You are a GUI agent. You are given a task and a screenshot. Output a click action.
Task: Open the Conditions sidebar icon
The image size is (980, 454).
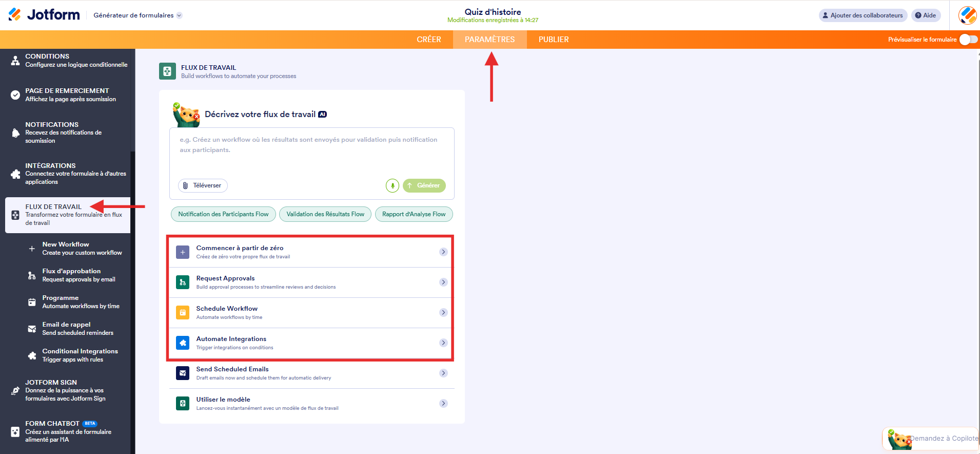click(x=15, y=61)
